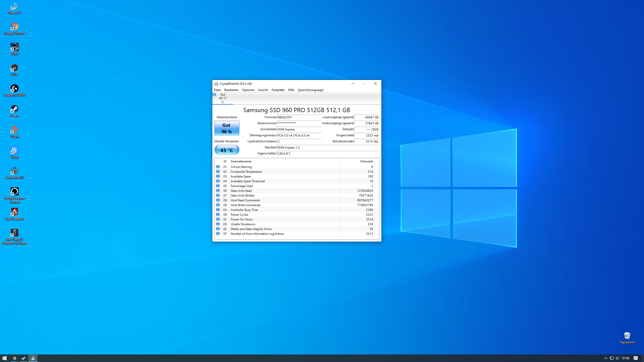
Task: Select the iCUE desktop shortcut
Action: coord(14,68)
